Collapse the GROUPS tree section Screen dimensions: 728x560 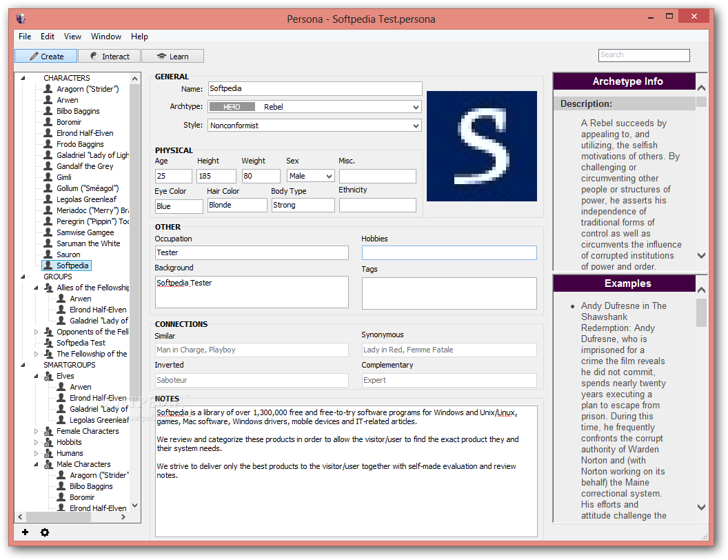point(23,277)
